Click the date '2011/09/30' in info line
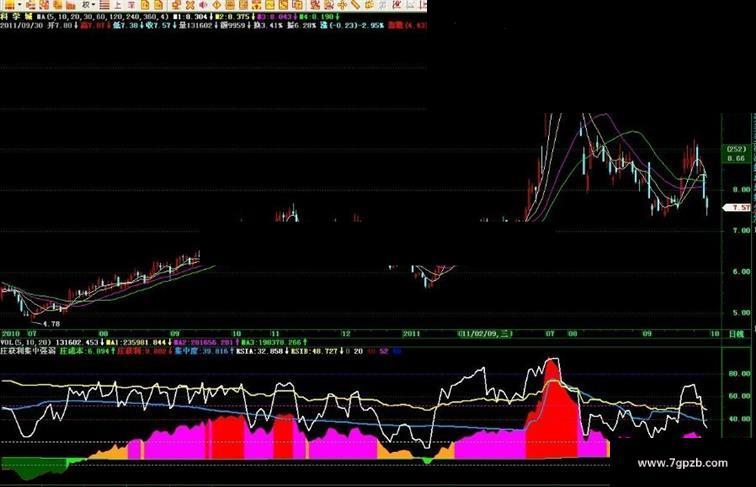This screenshot has width=756, height=487. [22, 25]
